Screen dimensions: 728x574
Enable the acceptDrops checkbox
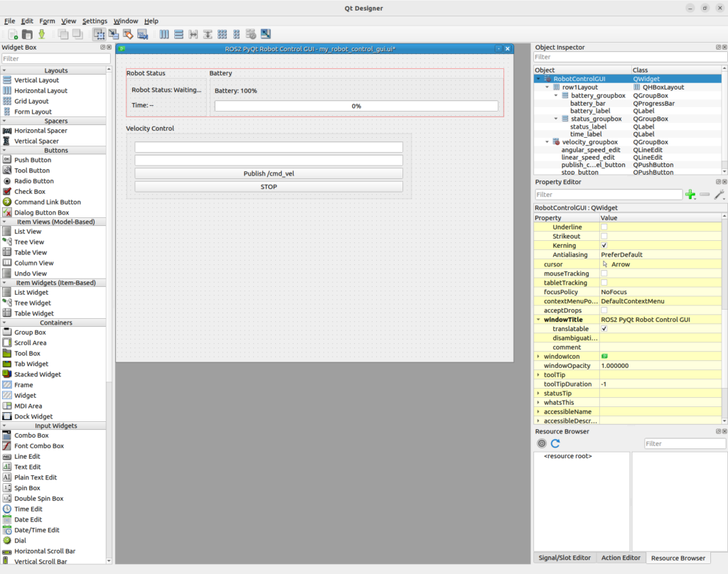coord(604,310)
